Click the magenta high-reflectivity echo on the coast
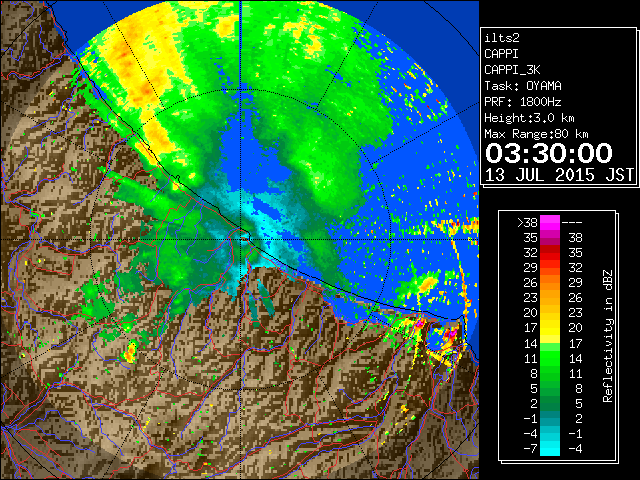The image size is (640, 480). tap(450, 334)
